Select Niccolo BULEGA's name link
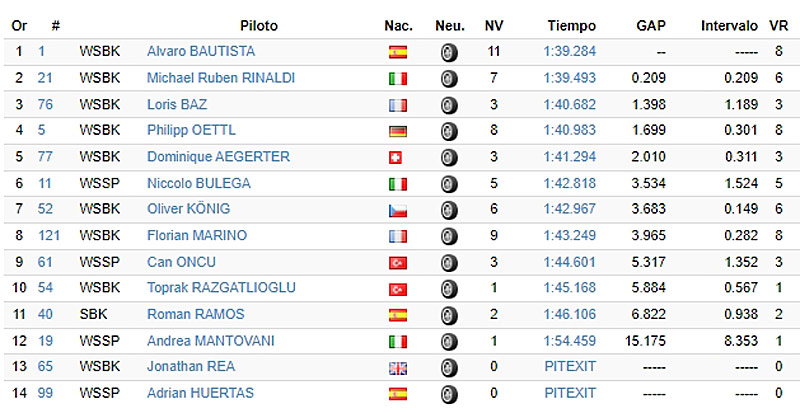The width and height of the screenshot is (800, 413). (198, 183)
